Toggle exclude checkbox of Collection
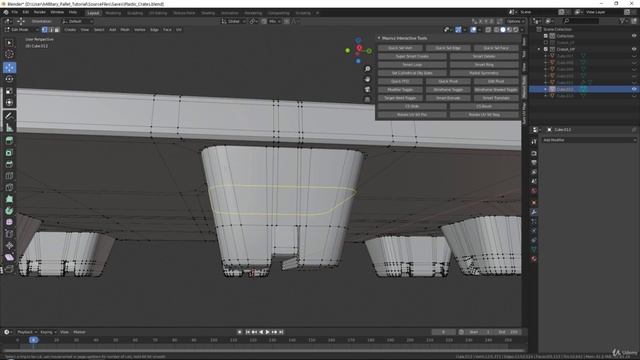 [546, 36]
